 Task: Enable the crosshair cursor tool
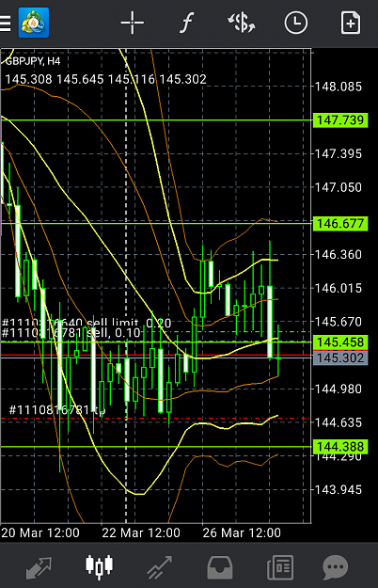[133, 23]
